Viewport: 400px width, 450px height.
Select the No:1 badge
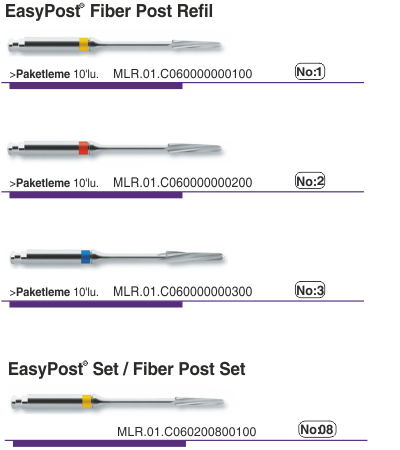[310, 72]
